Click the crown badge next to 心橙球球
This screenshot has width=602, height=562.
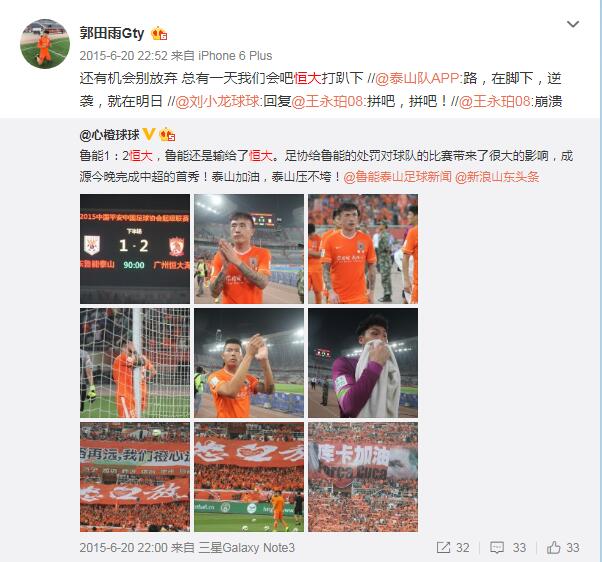(167, 134)
